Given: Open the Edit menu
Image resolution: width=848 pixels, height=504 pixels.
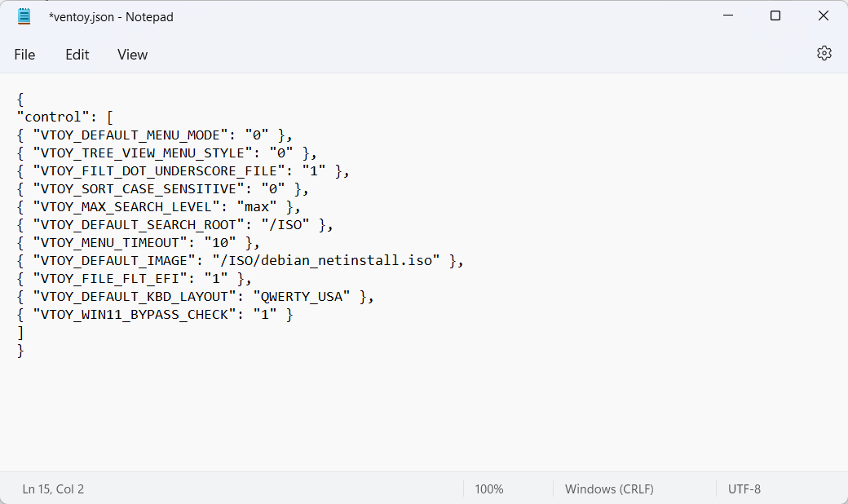Looking at the screenshot, I should 77,55.
